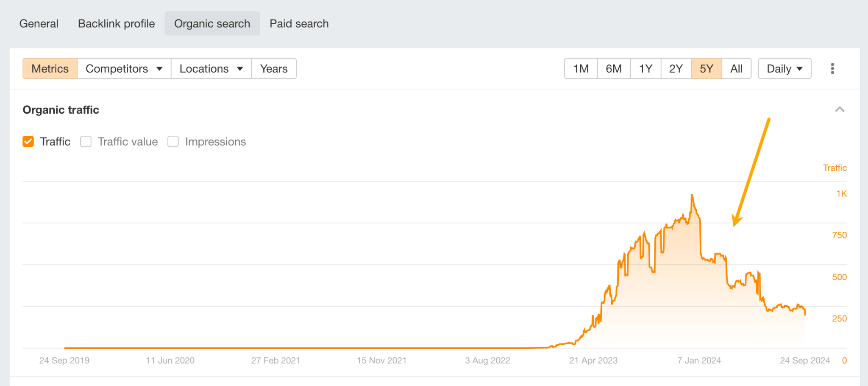Open the three-dot options menu

pyautogui.click(x=832, y=68)
